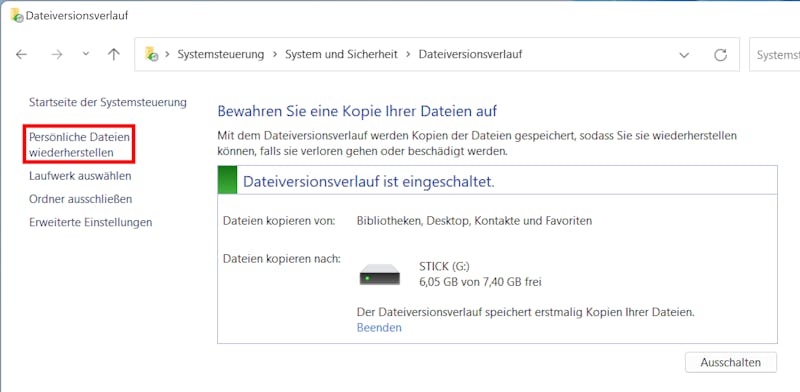
Task: Click the File History icon in address bar
Action: [152, 54]
